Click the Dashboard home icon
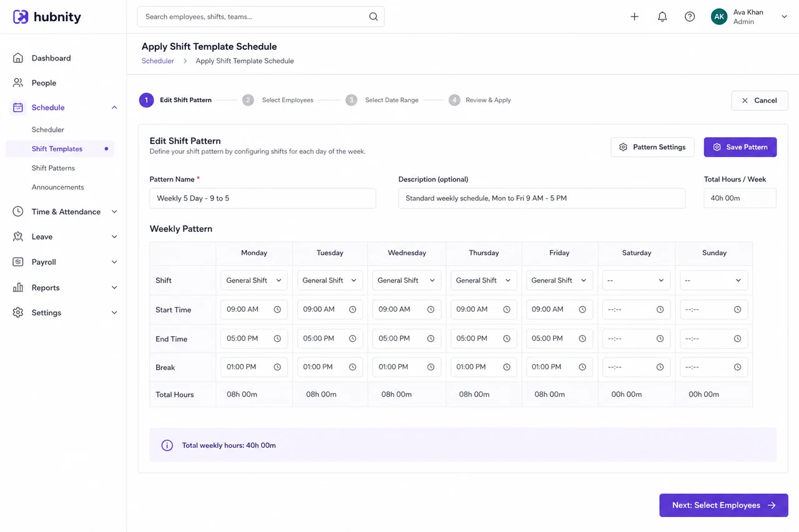 click(x=18, y=58)
